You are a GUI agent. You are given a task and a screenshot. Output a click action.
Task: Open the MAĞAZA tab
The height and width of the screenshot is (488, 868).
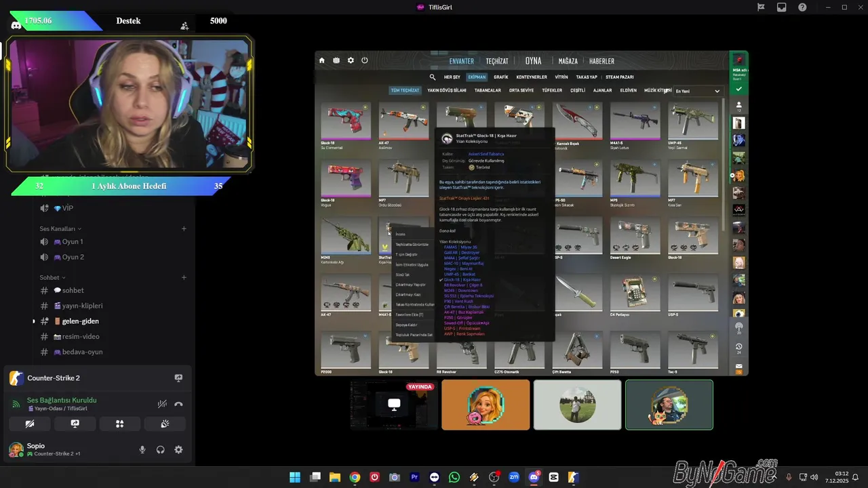click(x=568, y=61)
